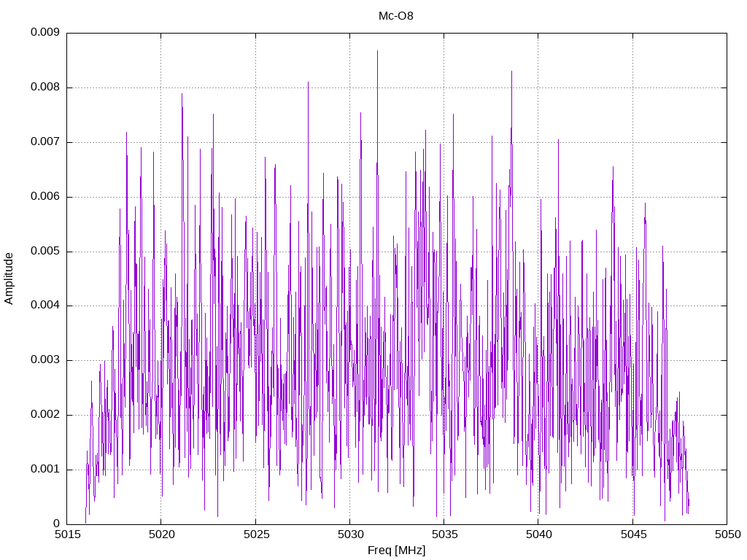Image resolution: width=747 pixels, height=560 pixels.
Task: Select the Freq [MHz] x-axis label
Action: coord(396,551)
